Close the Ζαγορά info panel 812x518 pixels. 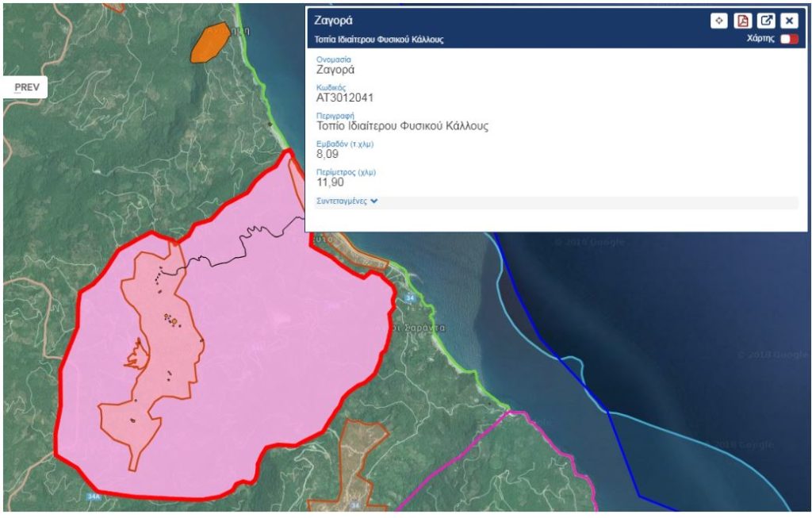pos(789,21)
